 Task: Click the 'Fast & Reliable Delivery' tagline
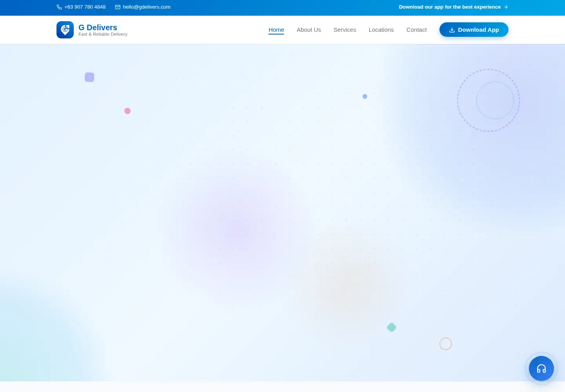click(103, 34)
